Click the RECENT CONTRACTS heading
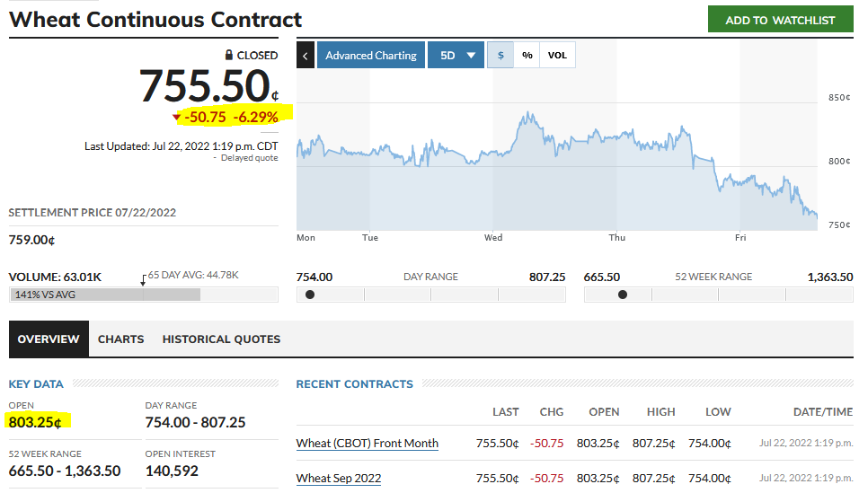Image resolution: width=868 pixels, height=493 pixels. click(355, 384)
